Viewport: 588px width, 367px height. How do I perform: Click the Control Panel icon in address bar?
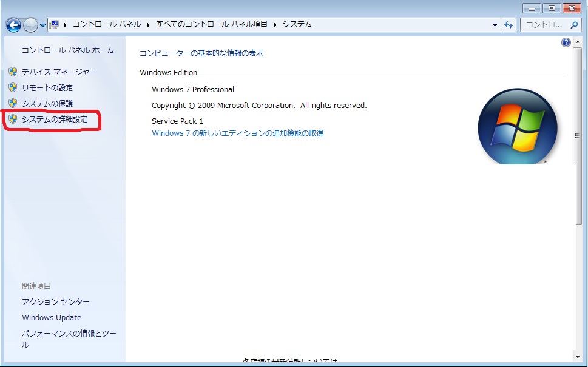53,24
